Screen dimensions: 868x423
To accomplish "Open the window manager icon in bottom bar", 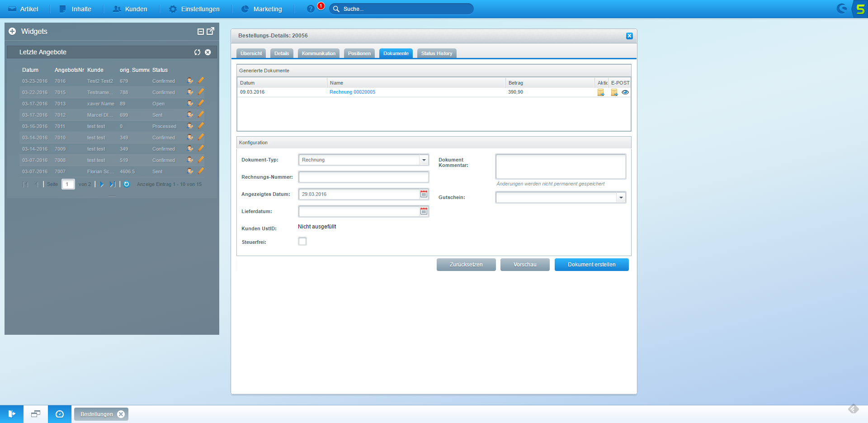I will tap(36, 414).
